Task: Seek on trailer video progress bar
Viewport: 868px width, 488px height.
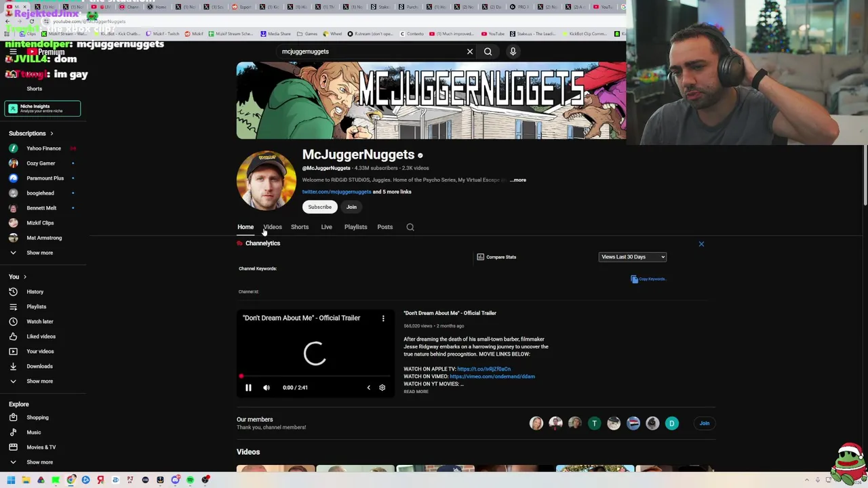Action: click(315, 375)
